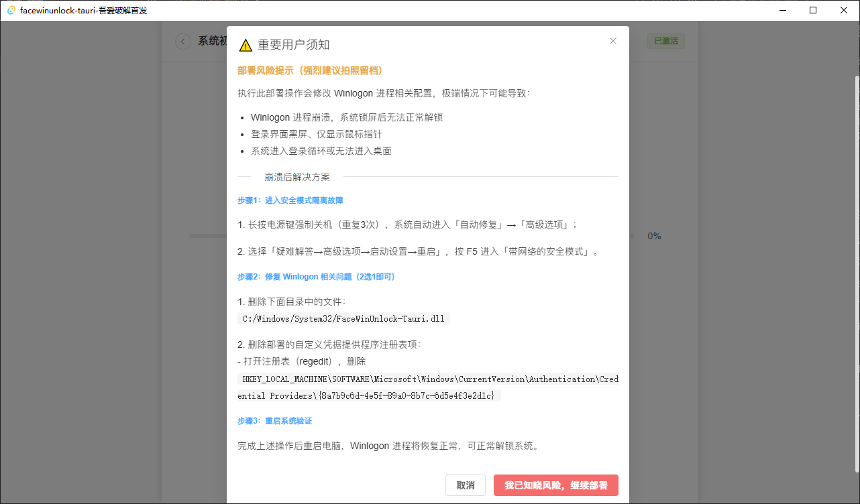The width and height of the screenshot is (860, 504).
Task: Click the deployment progress bar
Action: tap(412, 236)
